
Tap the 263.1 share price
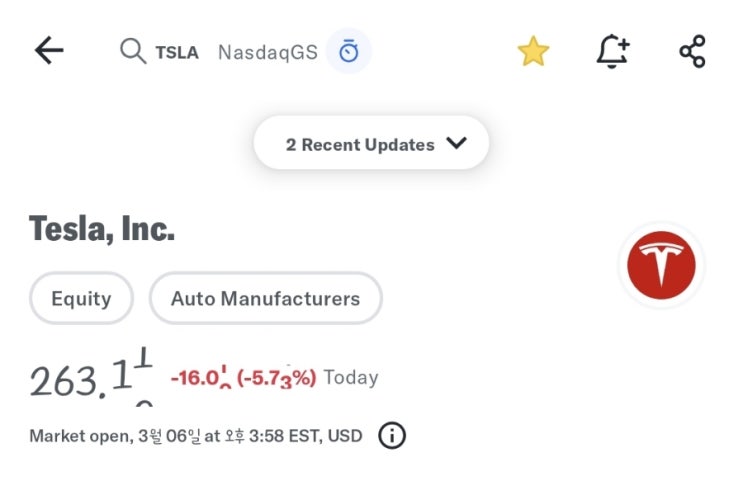click(x=90, y=378)
